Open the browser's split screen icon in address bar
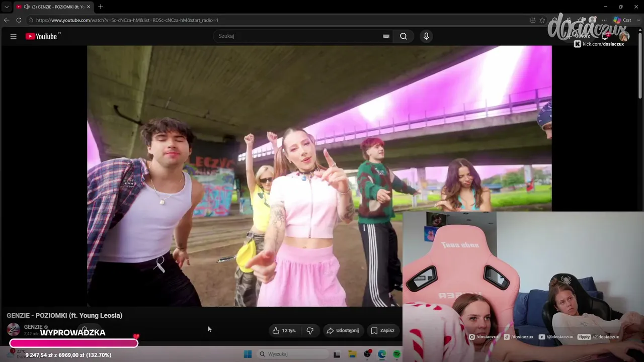The width and height of the screenshot is (644, 362). pyautogui.click(x=533, y=20)
